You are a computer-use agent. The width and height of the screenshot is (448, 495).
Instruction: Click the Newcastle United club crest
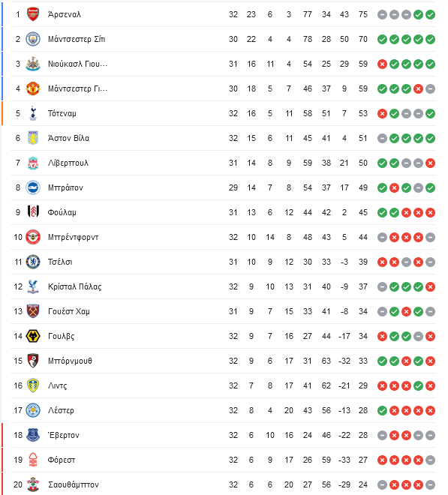pos(33,64)
